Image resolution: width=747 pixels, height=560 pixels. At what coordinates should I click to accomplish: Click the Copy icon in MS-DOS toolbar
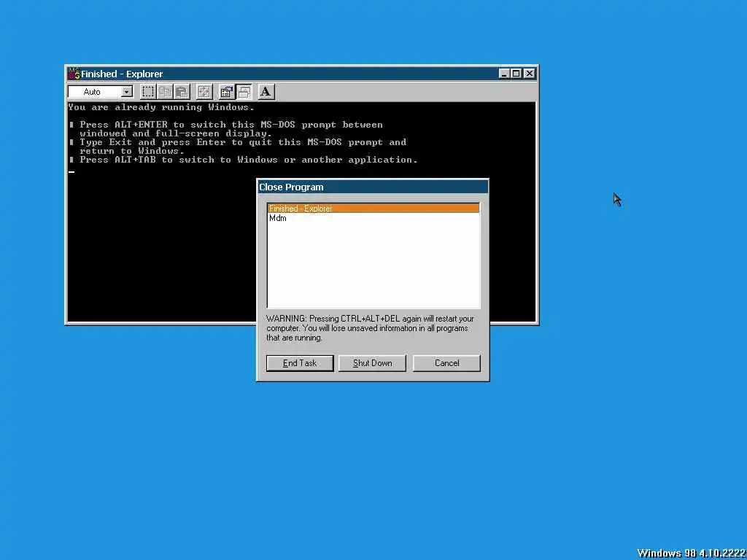(x=165, y=91)
